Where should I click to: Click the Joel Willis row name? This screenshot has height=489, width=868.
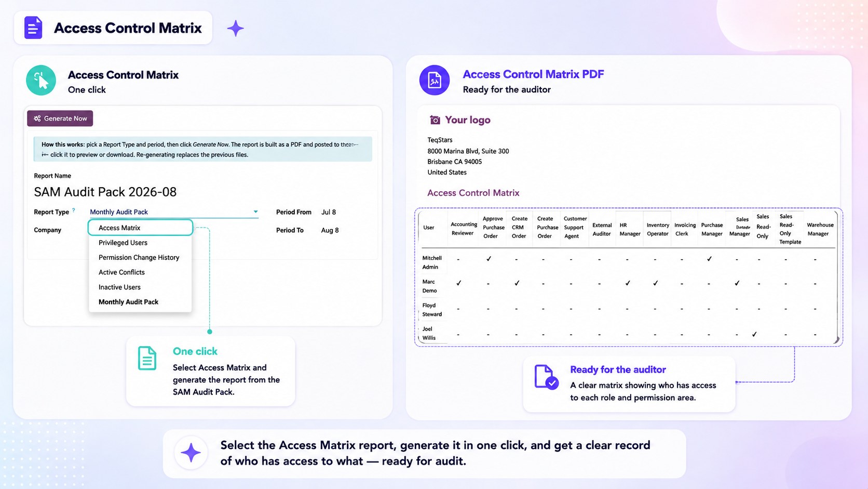coord(429,333)
